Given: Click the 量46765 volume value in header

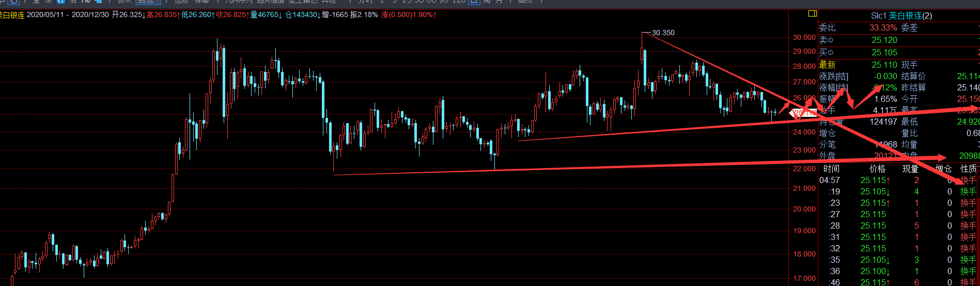Looking at the screenshot, I should click(x=266, y=15).
